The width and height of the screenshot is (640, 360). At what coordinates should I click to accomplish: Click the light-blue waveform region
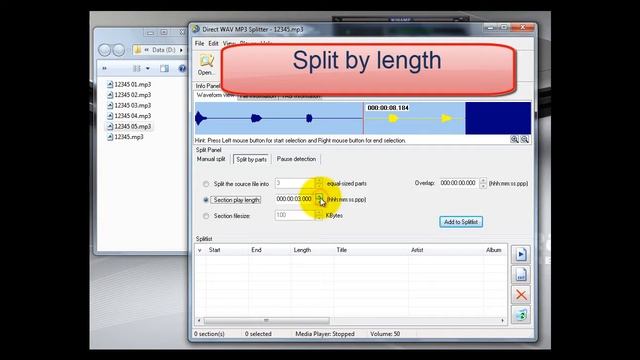279,118
